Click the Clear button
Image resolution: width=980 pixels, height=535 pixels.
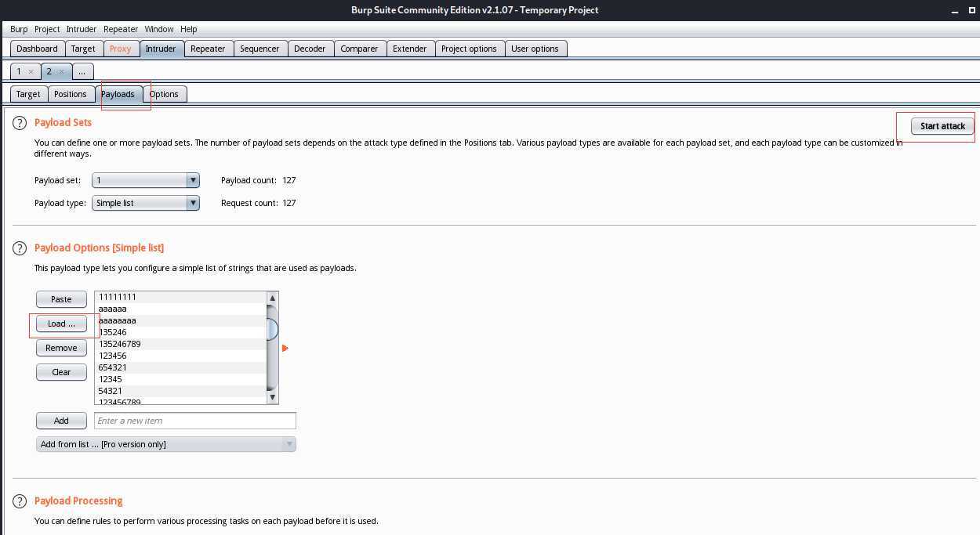61,372
